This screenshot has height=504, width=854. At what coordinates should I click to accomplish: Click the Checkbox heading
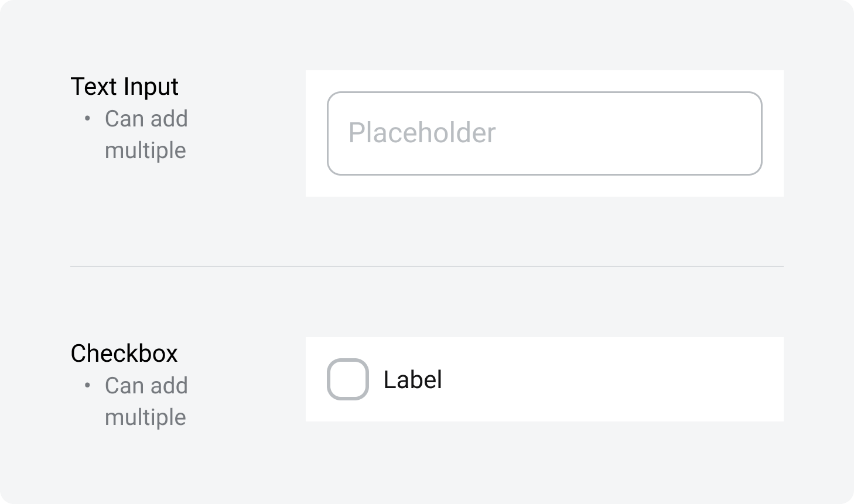pos(124,354)
